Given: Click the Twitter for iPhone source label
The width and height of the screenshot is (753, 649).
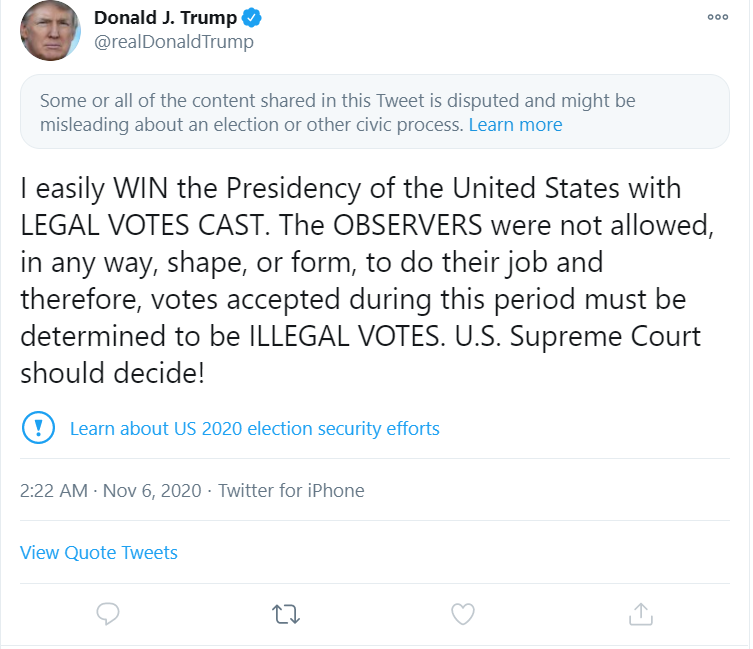Looking at the screenshot, I should [291, 491].
